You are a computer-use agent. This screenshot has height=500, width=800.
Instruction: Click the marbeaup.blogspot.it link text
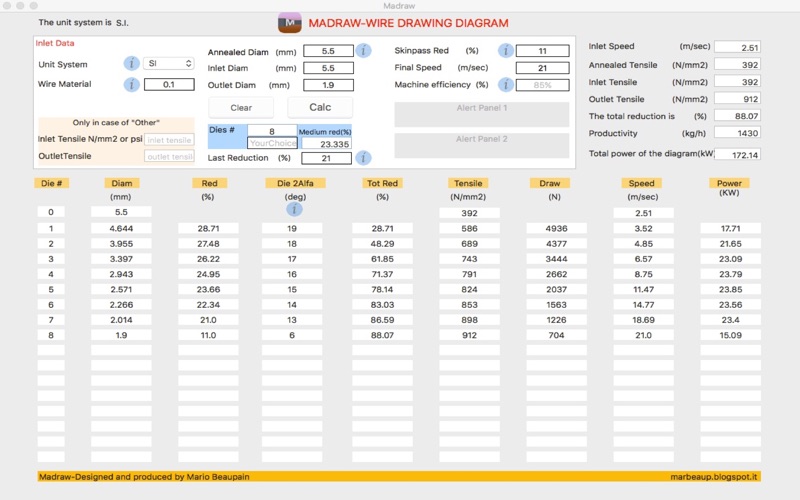(x=714, y=477)
